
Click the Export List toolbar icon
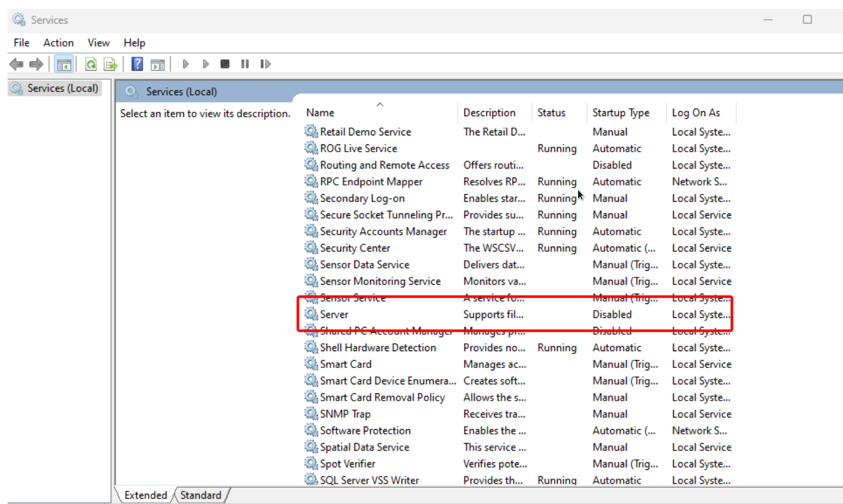(x=110, y=64)
